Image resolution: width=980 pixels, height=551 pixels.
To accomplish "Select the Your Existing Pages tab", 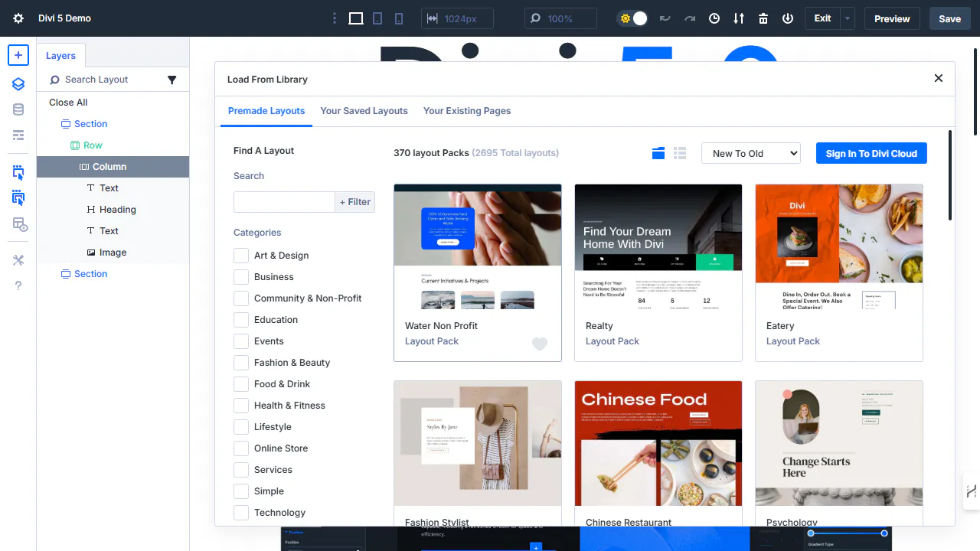I will tap(467, 111).
